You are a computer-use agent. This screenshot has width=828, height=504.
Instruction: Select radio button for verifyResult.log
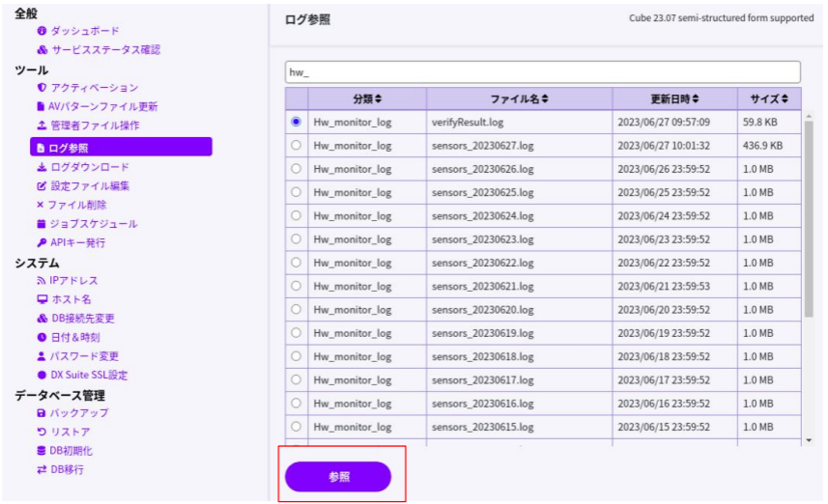pyautogui.click(x=296, y=122)
